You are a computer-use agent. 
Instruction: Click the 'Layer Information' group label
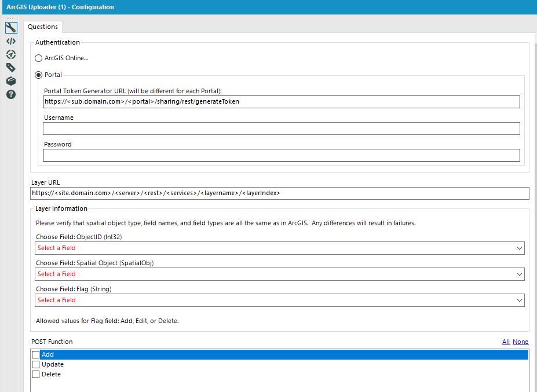pos(61,208)
